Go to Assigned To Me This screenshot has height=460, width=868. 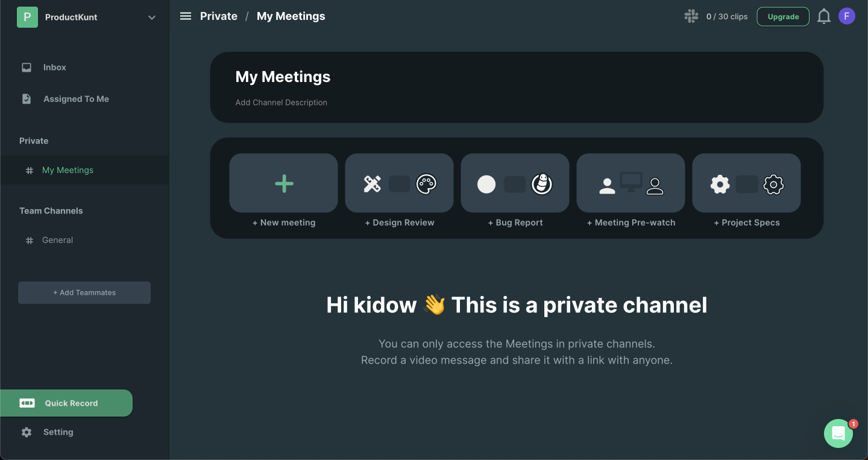click(76, 99)
